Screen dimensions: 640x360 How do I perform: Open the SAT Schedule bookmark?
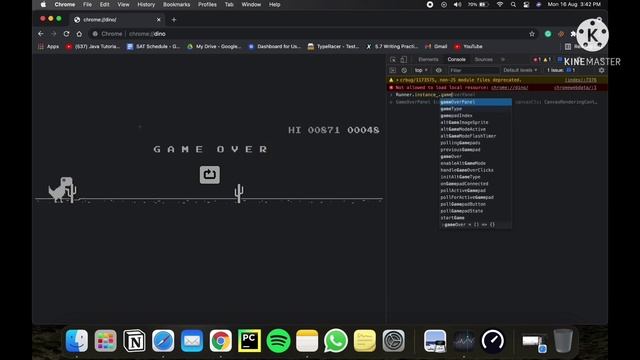(153, 47)
